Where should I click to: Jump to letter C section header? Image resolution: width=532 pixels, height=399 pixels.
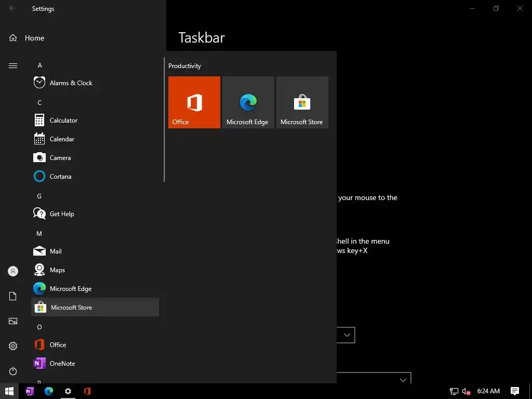tap(39, 102)
